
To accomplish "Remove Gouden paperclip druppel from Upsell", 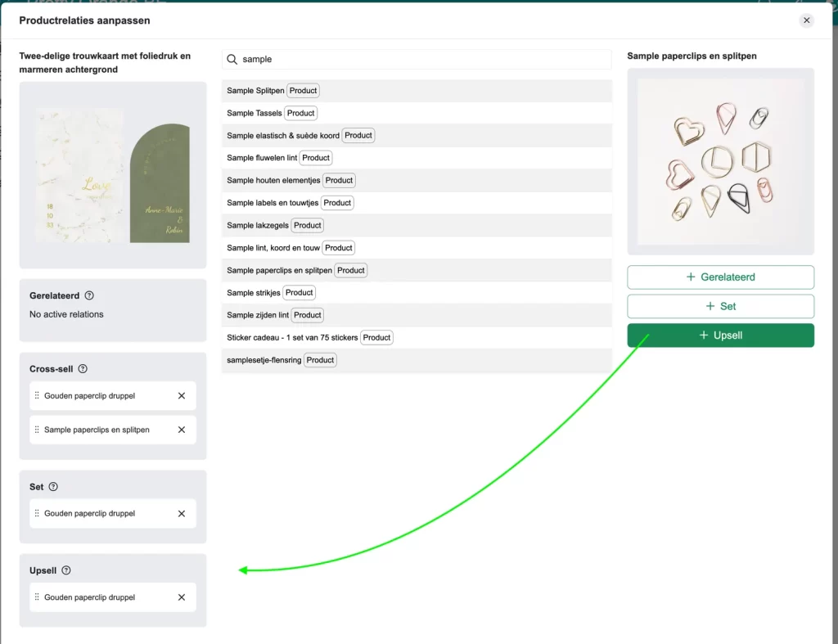I will tap(182, 597).
